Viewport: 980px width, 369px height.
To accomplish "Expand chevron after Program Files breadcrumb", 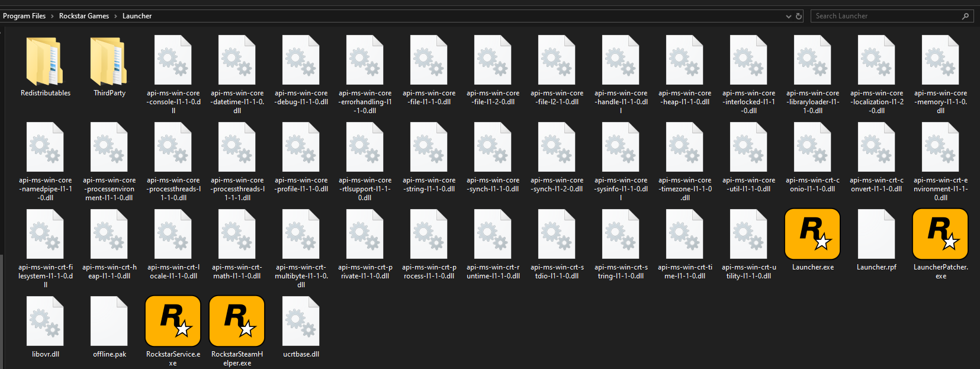I will coord(52,16).
